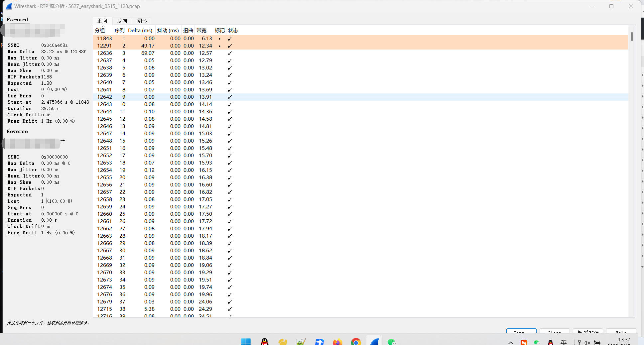
Task: Sort by the 分组 column header
Action: 103,30
